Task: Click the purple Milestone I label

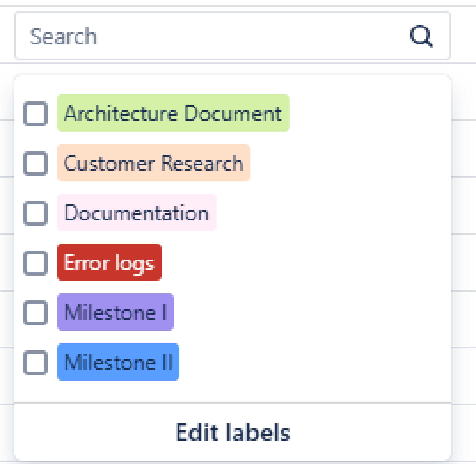Action: point(116,312)
